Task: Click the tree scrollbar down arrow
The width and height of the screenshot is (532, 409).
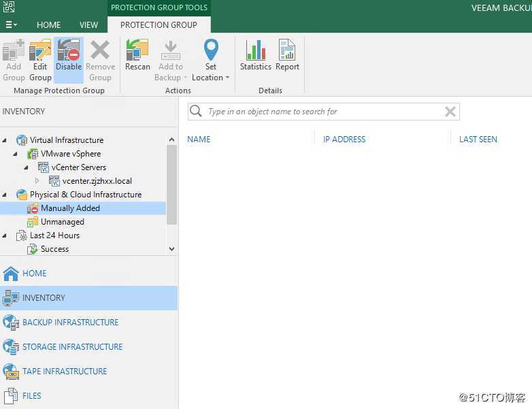Action: (x=171, y=249)
